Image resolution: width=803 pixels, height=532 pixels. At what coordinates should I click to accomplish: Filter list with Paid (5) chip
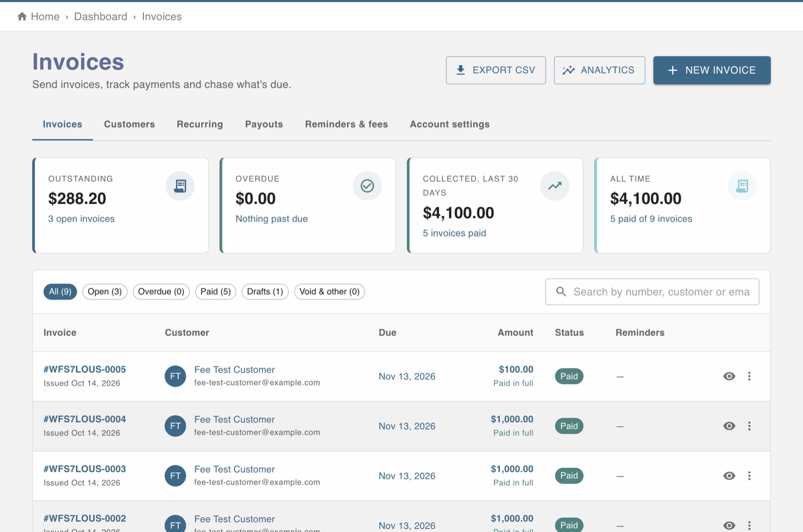(x=216, y=291)
